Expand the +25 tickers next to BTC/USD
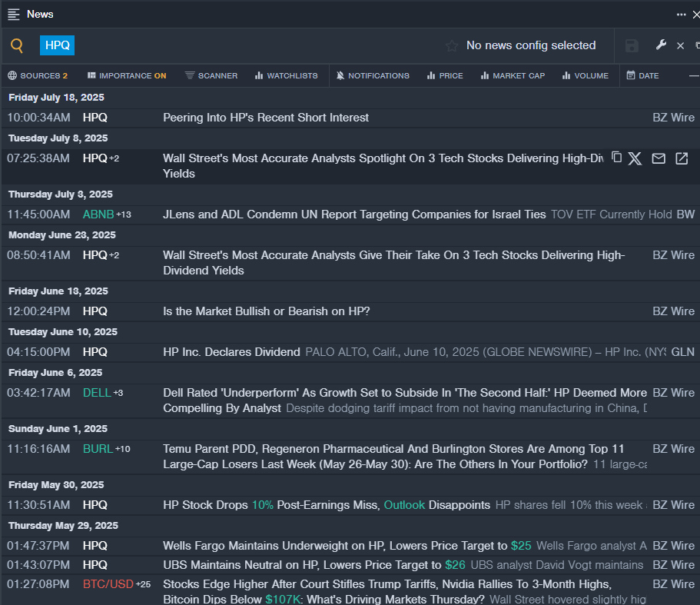The image size is (700, 605). [x=143, y=584]
